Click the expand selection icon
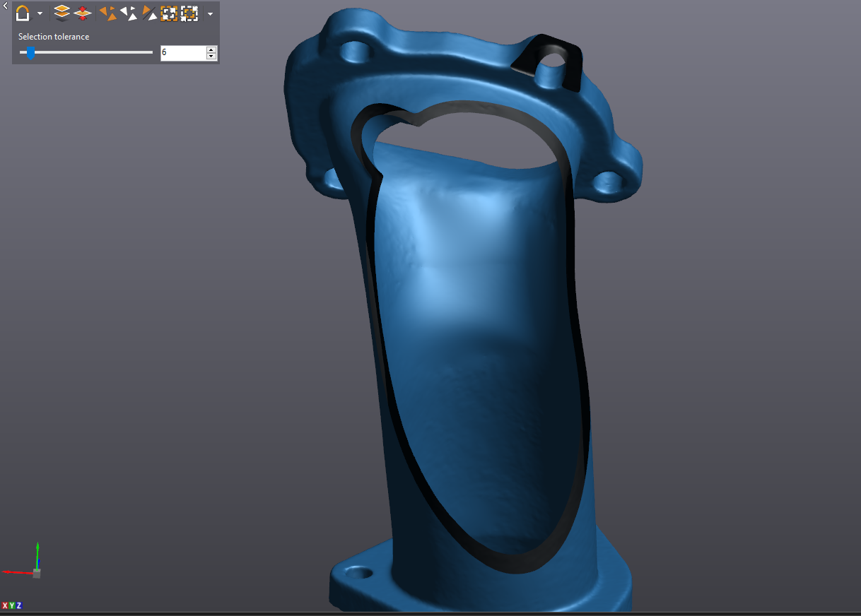Image resolution: width=861 pixels, height=616 pixels. tap(169, 13)
